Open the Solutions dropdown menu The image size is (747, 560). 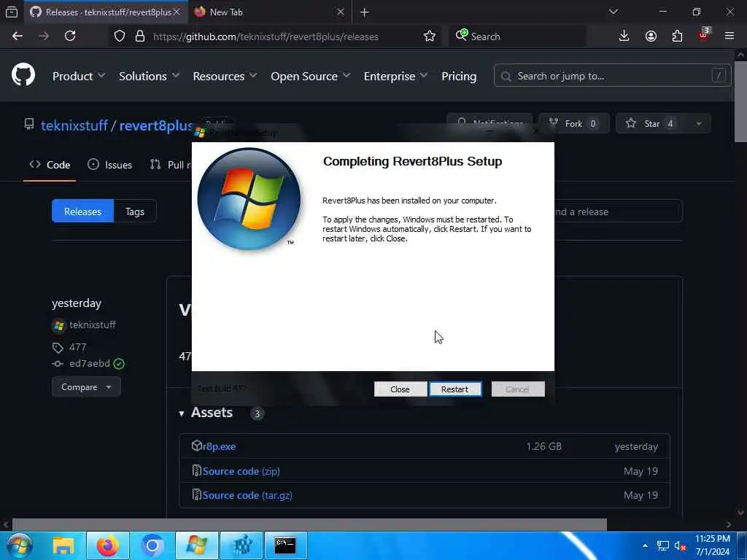149,76
